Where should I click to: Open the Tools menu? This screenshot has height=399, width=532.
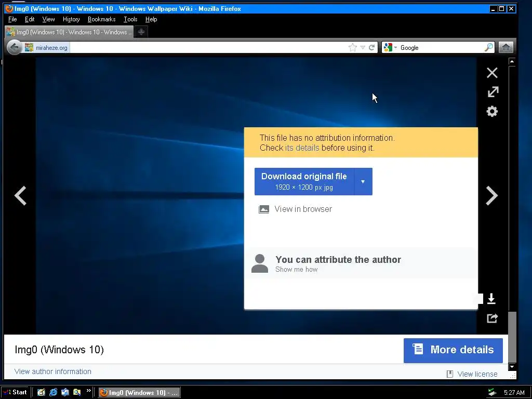pos(130,19)
